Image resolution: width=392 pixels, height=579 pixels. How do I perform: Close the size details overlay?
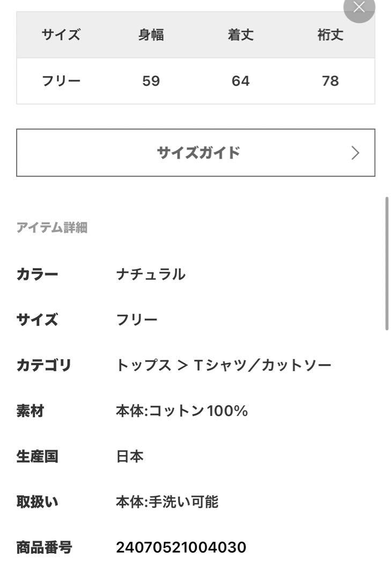click(x=359, y=7)
